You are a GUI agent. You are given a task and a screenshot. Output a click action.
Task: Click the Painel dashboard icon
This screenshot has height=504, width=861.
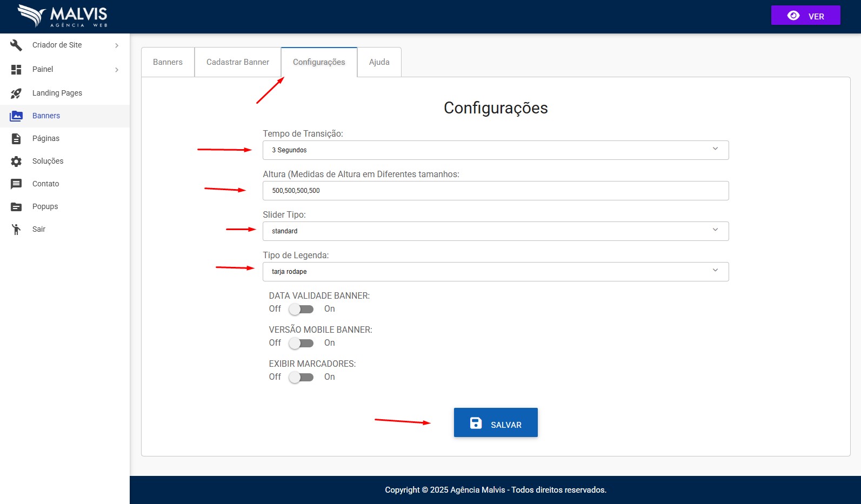click(16, 70)
